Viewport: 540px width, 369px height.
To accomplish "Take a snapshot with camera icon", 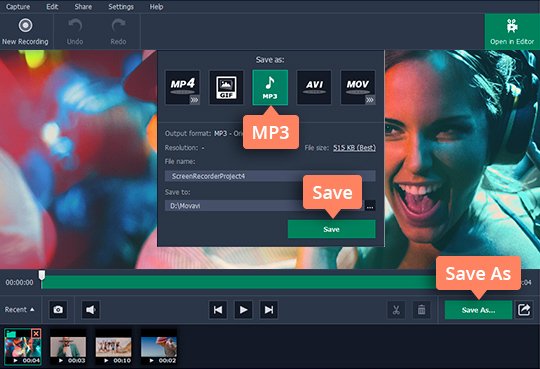I will pyautogui.click(x=58, y=309).
